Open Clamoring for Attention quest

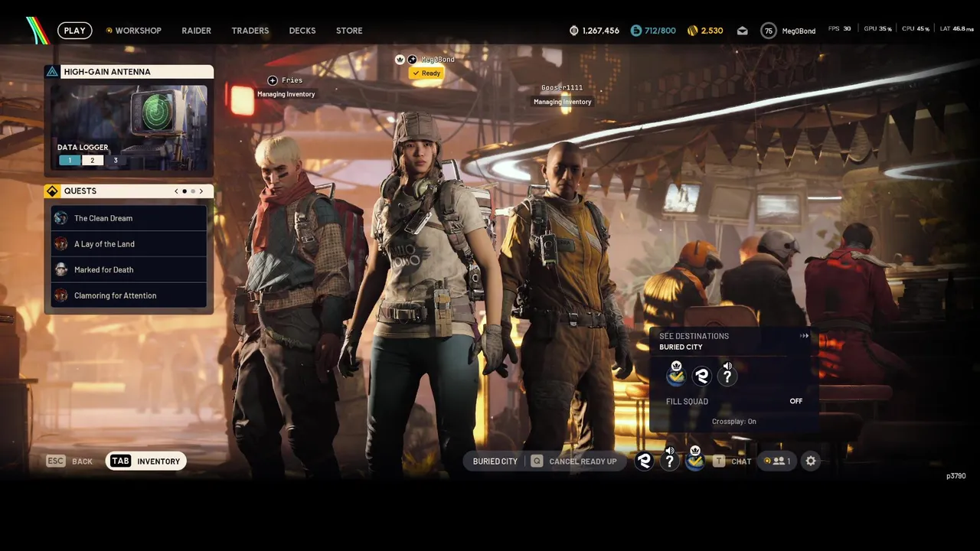click(x=129, y=295)
